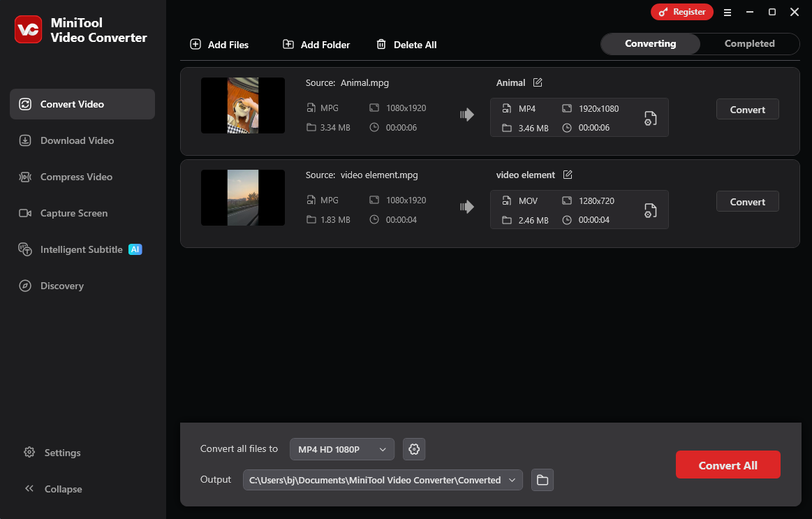Open conversion parameter settings gear
Viewport: 812px width, 519px height.
414,449
